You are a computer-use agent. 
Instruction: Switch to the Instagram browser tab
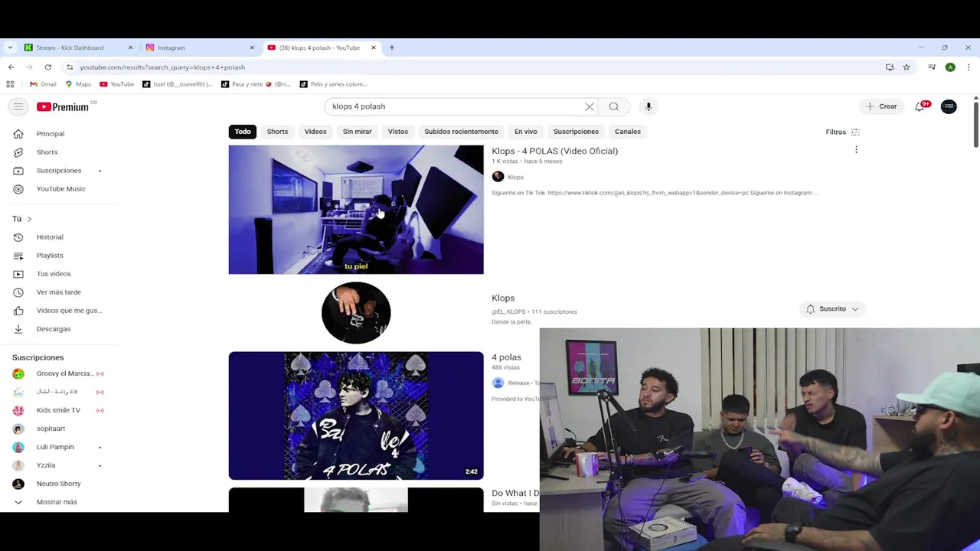click(199, 47)
